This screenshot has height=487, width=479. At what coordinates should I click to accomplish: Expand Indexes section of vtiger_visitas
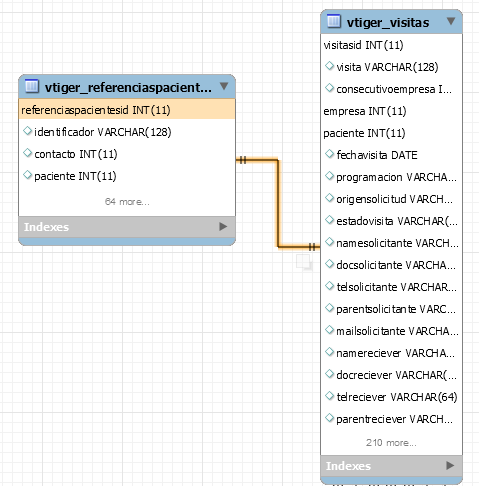(x=450, y=465)
